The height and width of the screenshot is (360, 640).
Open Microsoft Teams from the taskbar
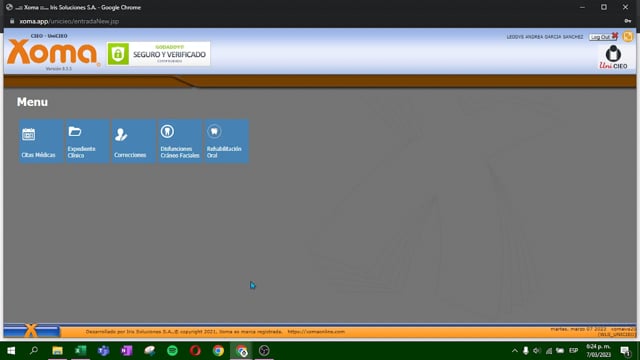point(103,351)
